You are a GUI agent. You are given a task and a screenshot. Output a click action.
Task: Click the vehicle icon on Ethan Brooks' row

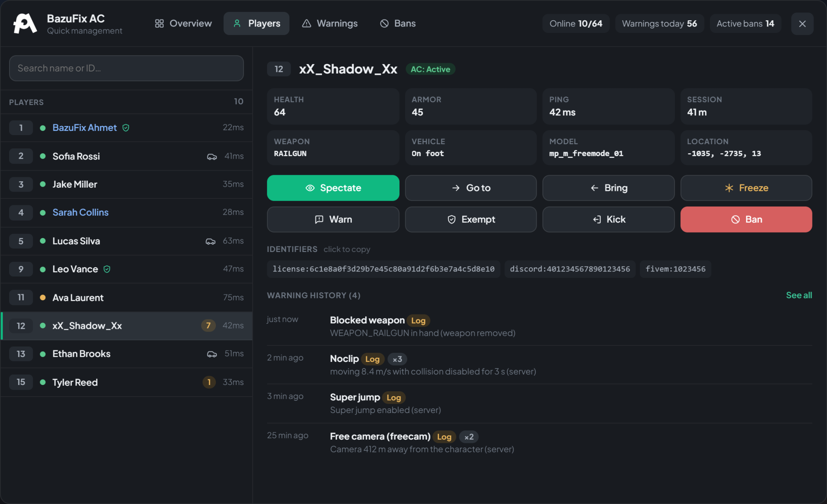coord(212,354)
